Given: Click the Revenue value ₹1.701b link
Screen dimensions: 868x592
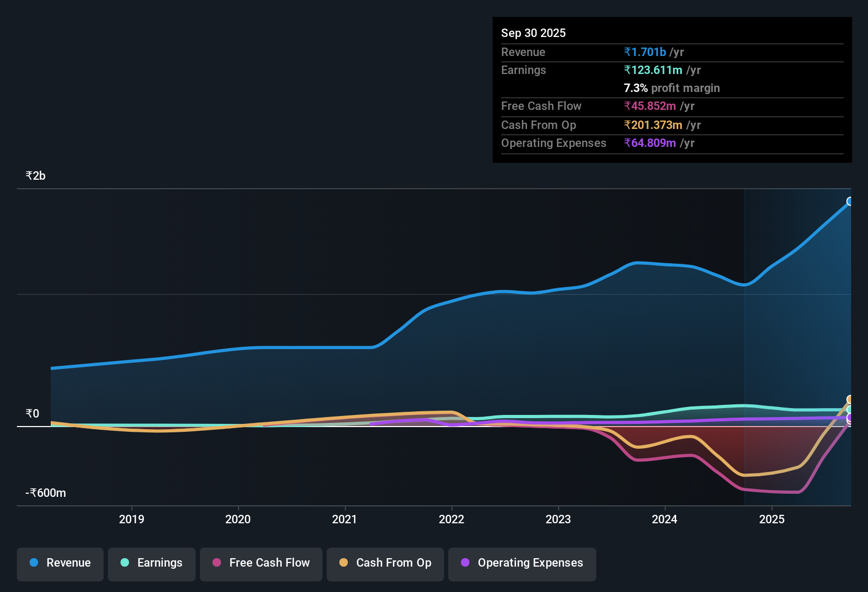Looking at the screenshot, I should (x=644, y=52).
